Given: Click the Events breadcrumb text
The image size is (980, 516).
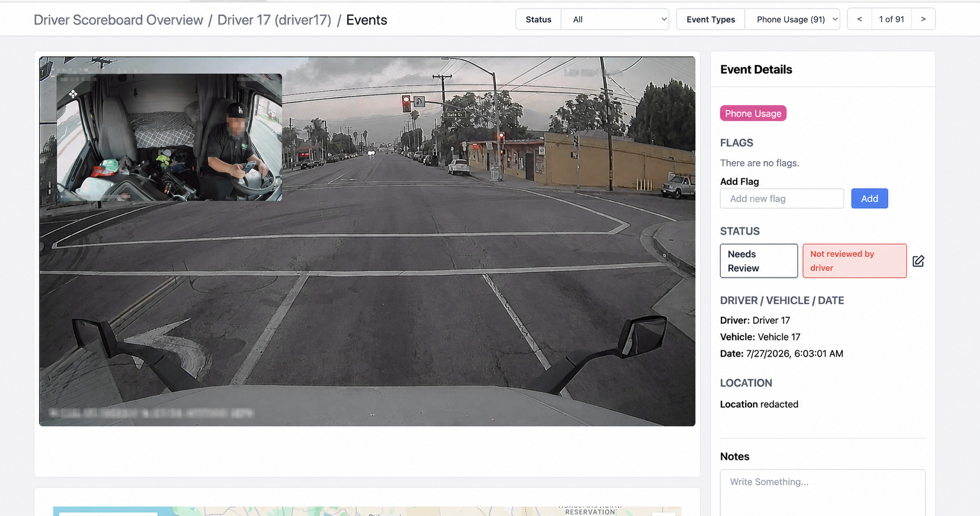Looking at the screenshot, I should click(366, 20).
